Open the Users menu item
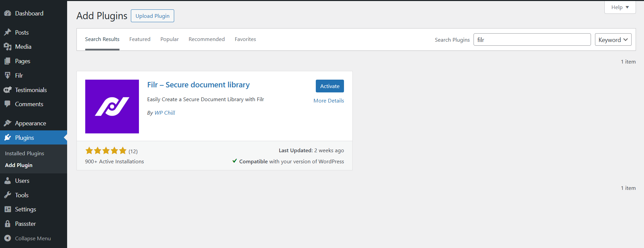The width and height of the screenshot is (644, 248). coord(34,181)
